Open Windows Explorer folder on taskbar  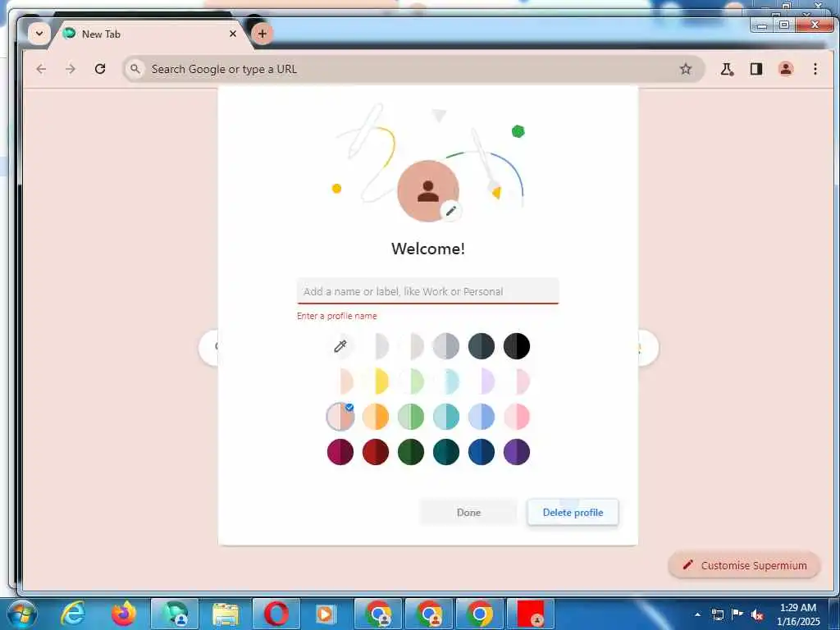(226, 614)
